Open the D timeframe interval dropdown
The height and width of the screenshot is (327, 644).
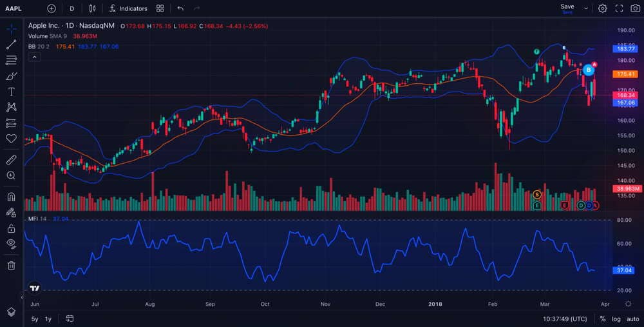tap(71, 8)
